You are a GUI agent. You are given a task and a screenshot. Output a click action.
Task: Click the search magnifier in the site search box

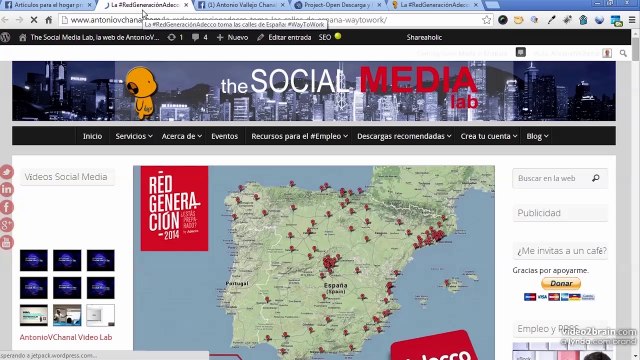596,178
